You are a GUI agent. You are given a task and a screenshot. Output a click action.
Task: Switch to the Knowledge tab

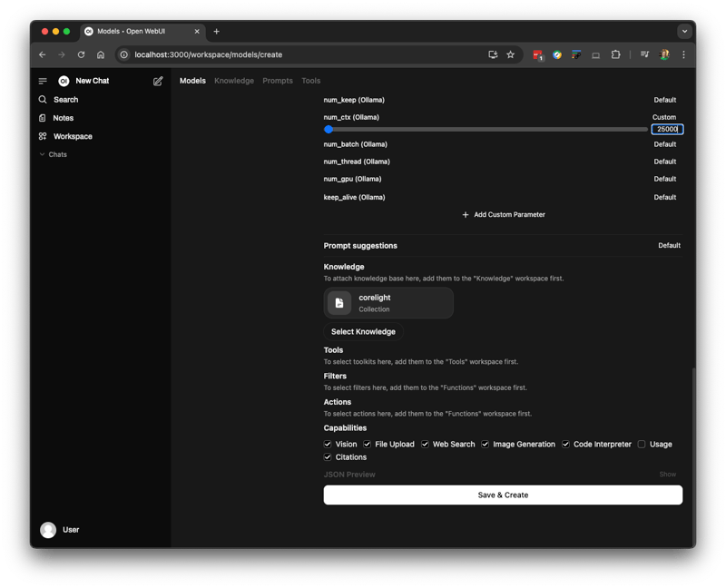click(x=234, y=81)
